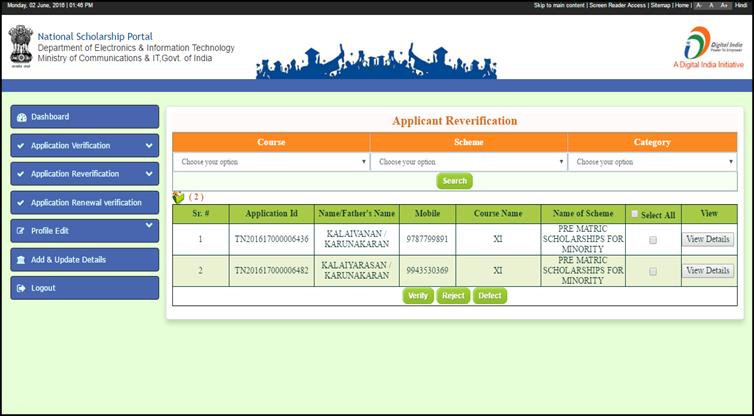Tick the checkbox for KALAIYARASAN row
This screenshot has height=416, width=754.
pos(653,271)
